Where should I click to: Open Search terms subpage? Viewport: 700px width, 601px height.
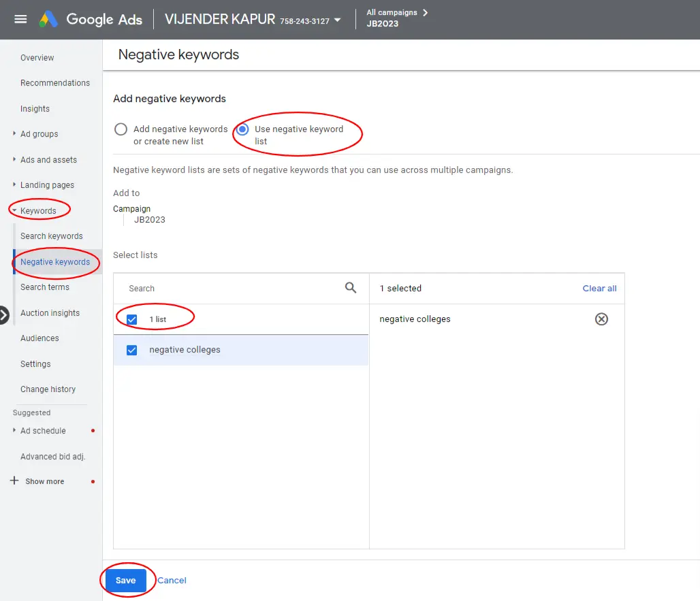pos(45,287)
